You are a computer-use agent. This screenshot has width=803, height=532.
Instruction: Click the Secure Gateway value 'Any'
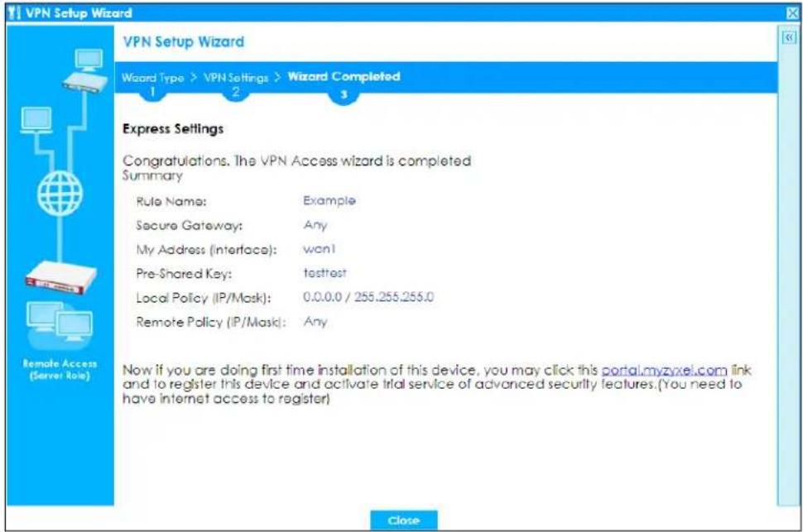click(x=315, y=225)
